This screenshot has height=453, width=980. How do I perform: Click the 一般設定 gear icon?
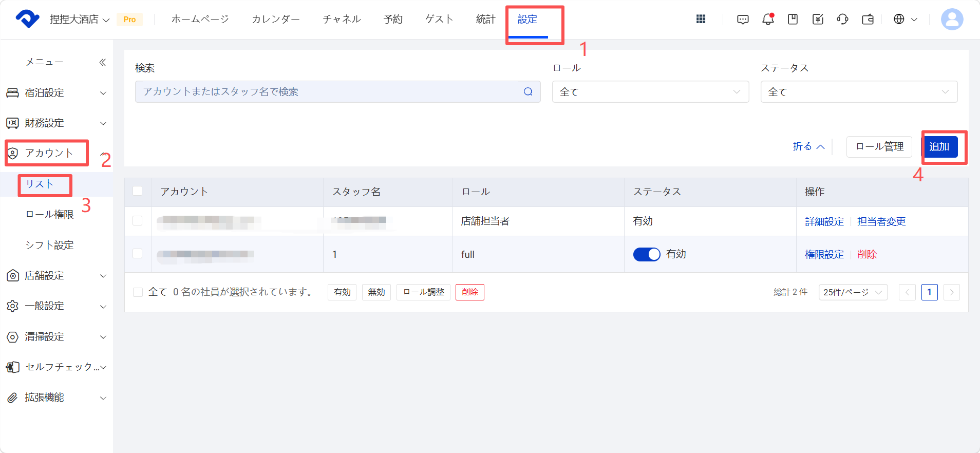(12, 306)
